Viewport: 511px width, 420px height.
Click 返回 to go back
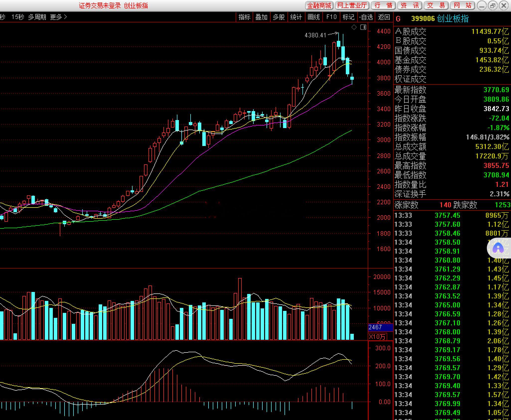pyautogui.click(x=384, y=17)
